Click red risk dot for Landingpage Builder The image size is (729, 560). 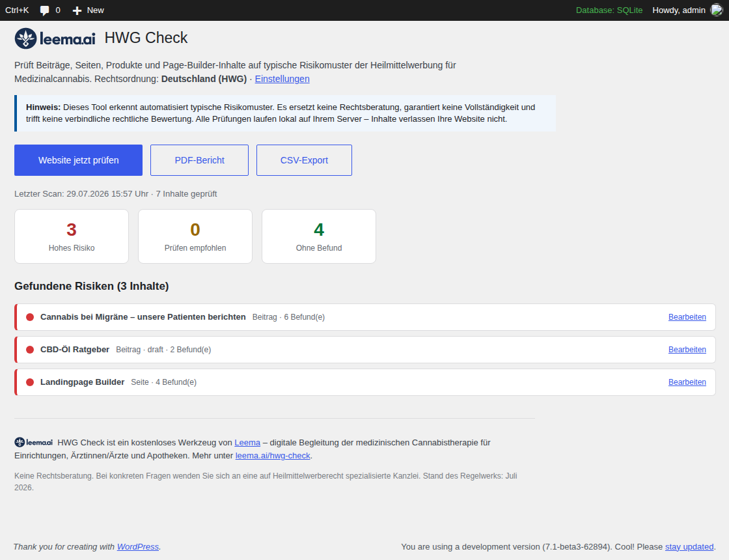click(30, 382)
